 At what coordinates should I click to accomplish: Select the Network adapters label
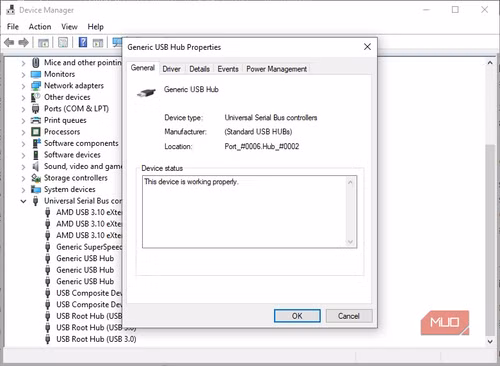pos(74,86)
